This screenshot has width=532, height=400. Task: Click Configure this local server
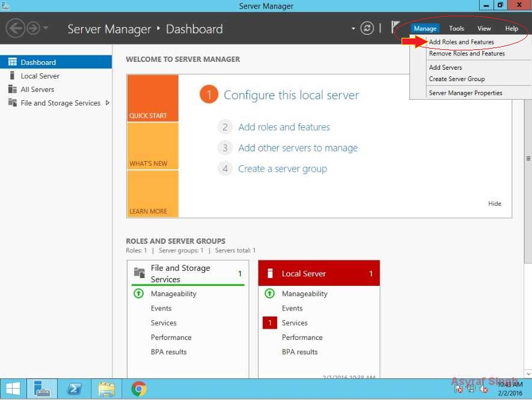point(292,94)
